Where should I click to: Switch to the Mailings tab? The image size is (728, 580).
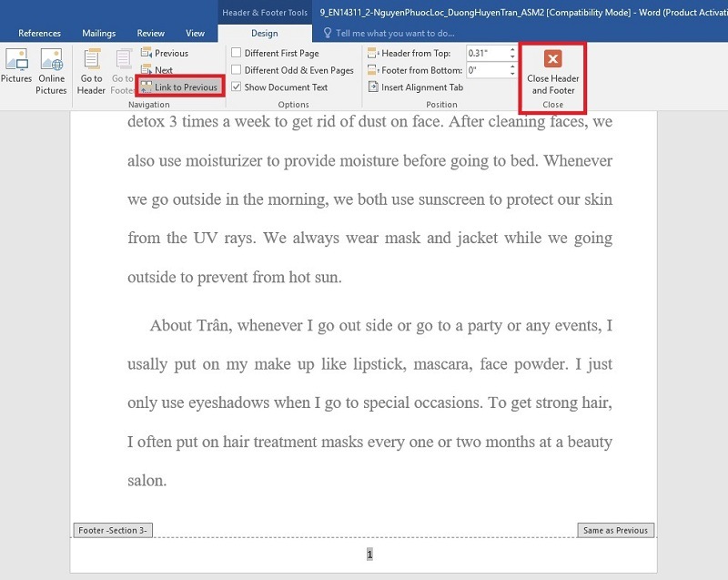point(97,33)
